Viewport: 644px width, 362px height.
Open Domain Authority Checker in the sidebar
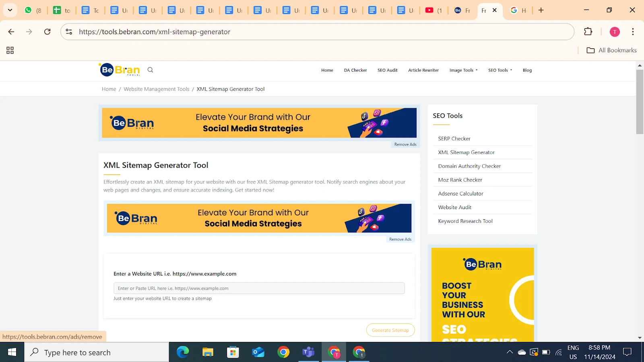(x=470, y=166)
